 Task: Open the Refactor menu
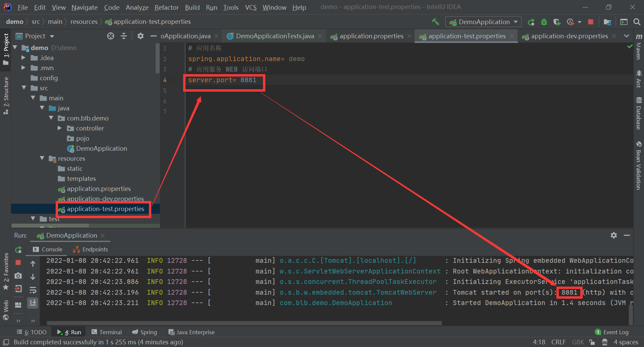[x=166, y=7]
